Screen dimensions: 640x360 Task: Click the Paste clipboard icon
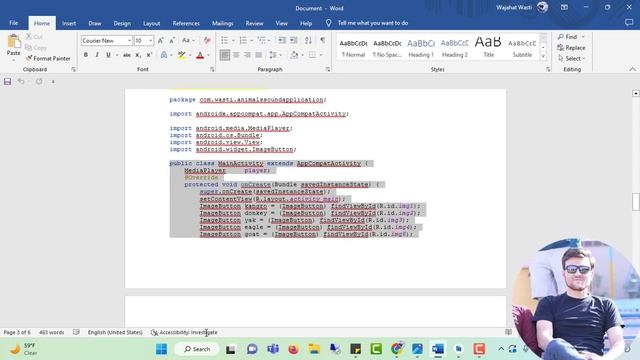tap(13, 42)
